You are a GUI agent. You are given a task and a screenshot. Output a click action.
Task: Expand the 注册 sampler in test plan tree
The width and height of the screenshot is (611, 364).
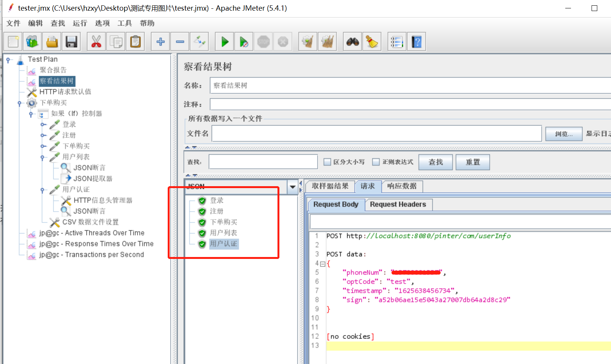tap(43, 135)
